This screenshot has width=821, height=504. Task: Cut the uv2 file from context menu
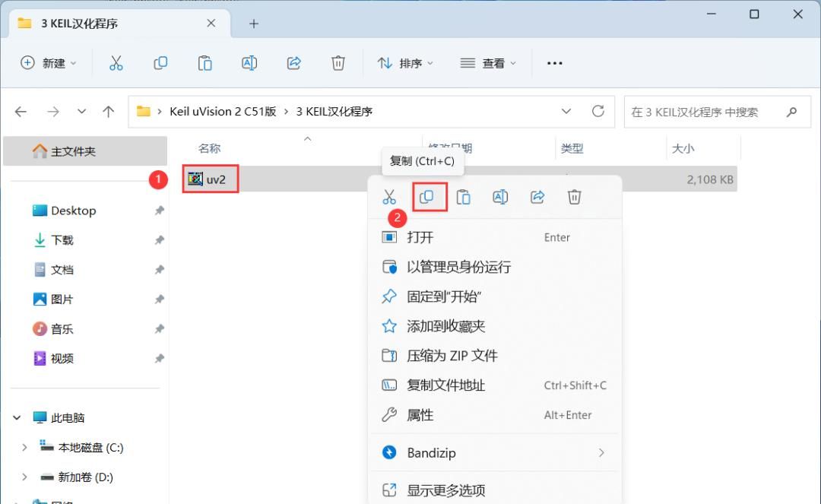pyautogui.click(x=390, y=197)
